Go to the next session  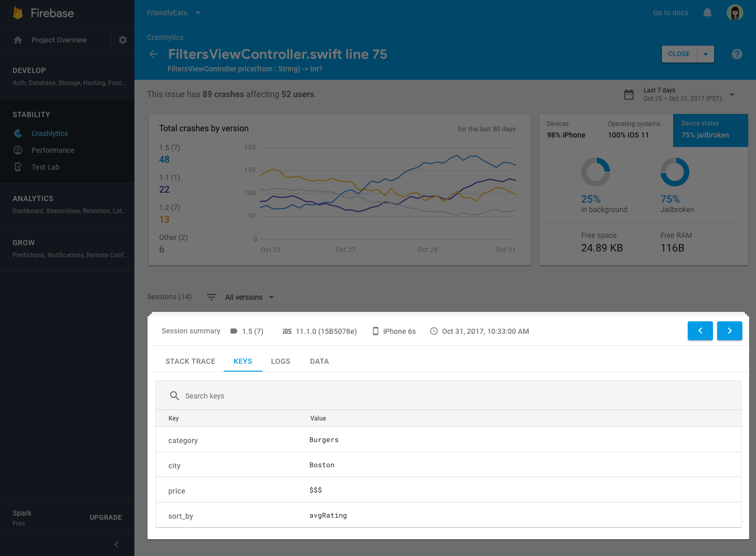pyautogui.click(x=730, y=331)
